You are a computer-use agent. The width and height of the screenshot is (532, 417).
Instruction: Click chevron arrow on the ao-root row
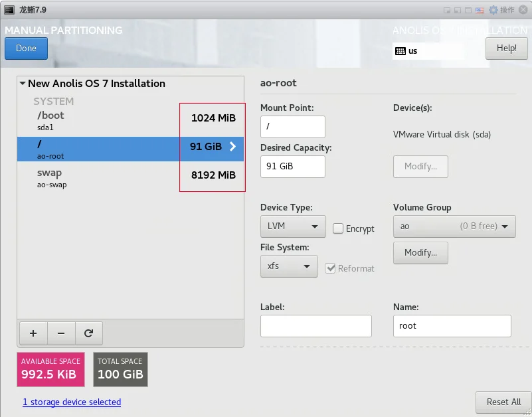(232, 146)
